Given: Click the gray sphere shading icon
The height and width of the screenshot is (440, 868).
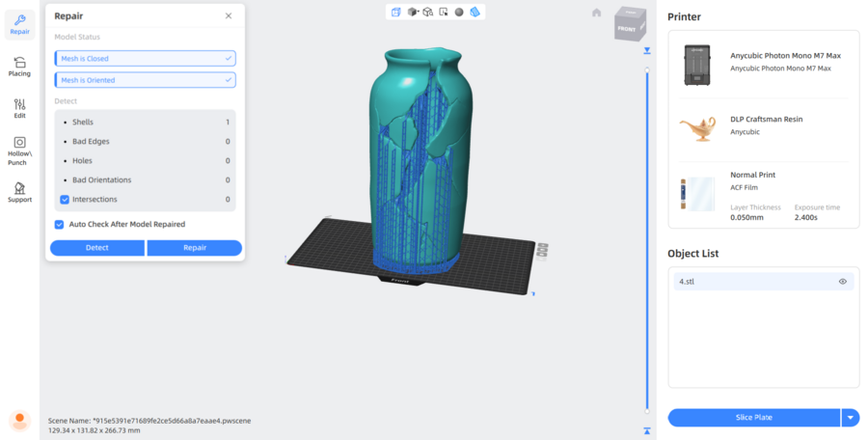Looking at the screenshot, I should 459,13.
